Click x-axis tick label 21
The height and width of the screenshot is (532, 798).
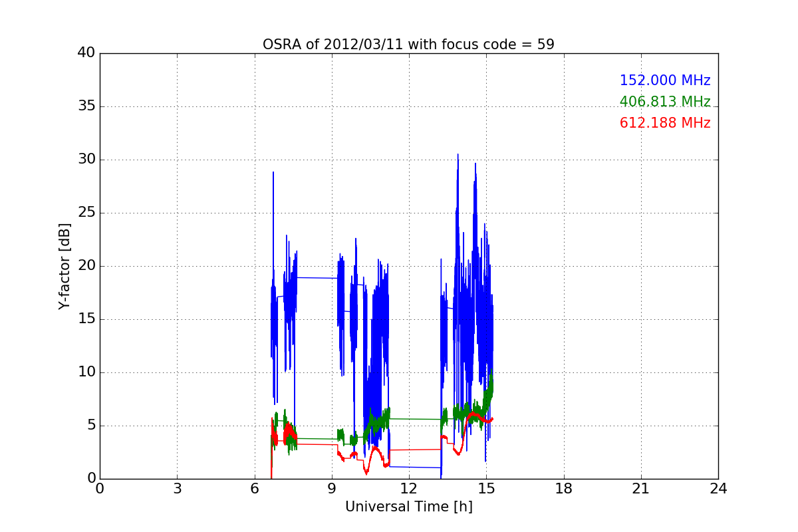641,489
